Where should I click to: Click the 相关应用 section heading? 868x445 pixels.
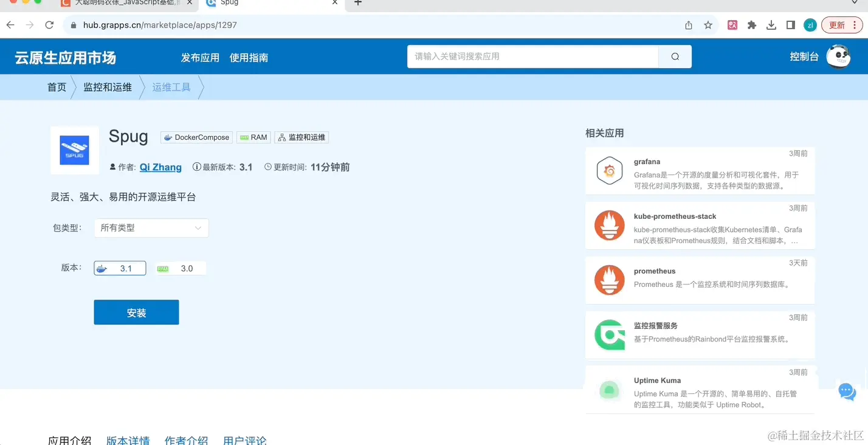(604, 133)
